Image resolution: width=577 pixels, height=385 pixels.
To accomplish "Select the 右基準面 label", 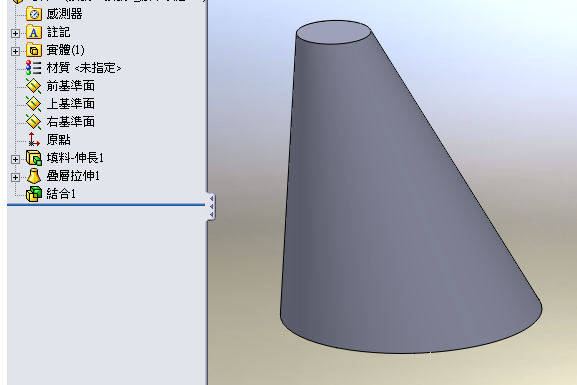I will coord(71,122).
